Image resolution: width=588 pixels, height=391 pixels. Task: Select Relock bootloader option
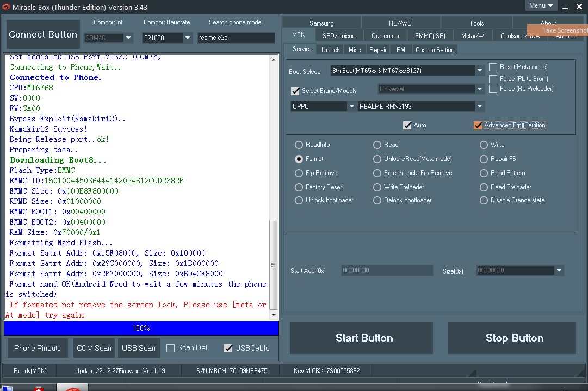point(377,200)
